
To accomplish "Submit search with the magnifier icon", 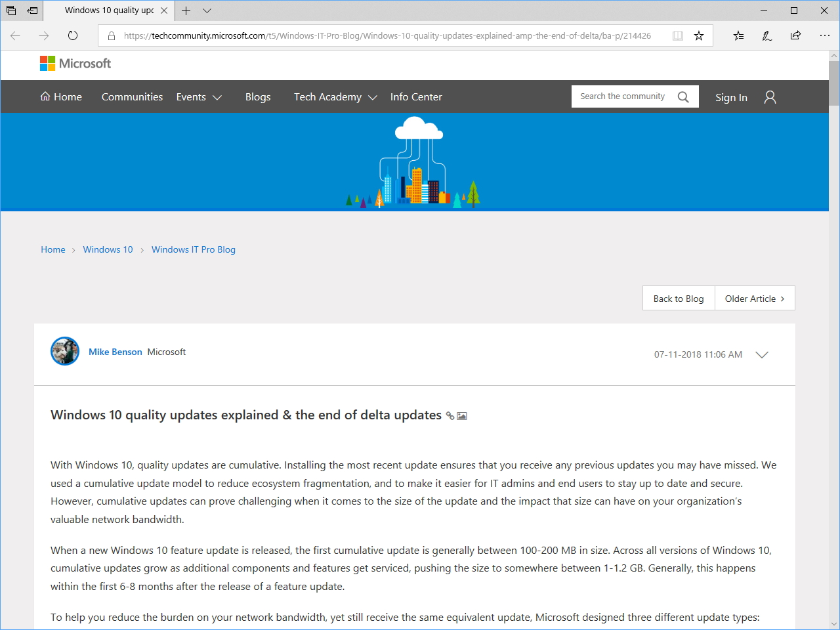I will [x=683, y=97].
